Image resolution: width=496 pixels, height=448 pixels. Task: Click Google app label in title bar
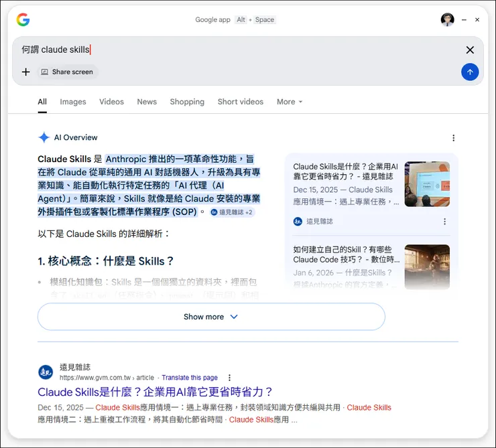pyautogui.click(x=212, y=19)
